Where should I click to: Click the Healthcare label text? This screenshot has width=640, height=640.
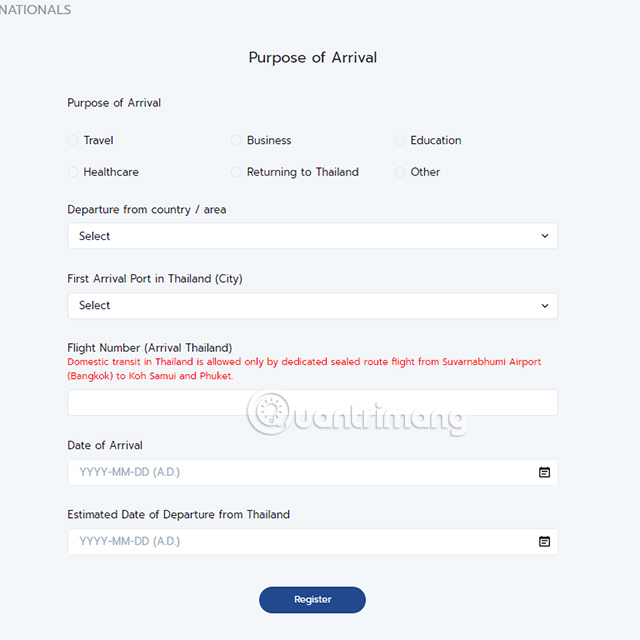[111, 172]
